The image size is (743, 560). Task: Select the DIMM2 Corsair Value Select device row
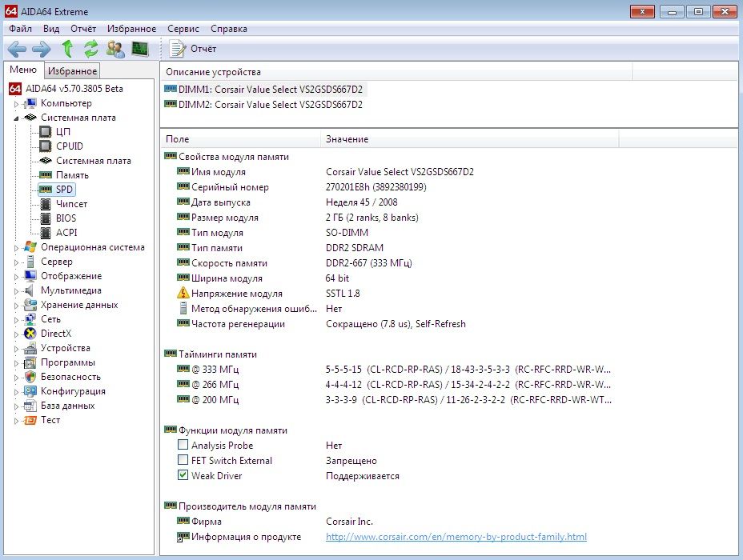click(264, 105)
